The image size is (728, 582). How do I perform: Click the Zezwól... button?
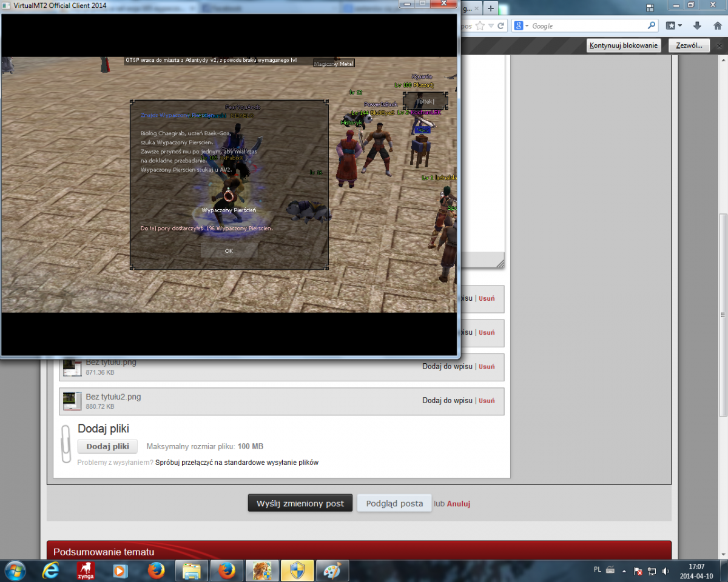click(689, 45)
